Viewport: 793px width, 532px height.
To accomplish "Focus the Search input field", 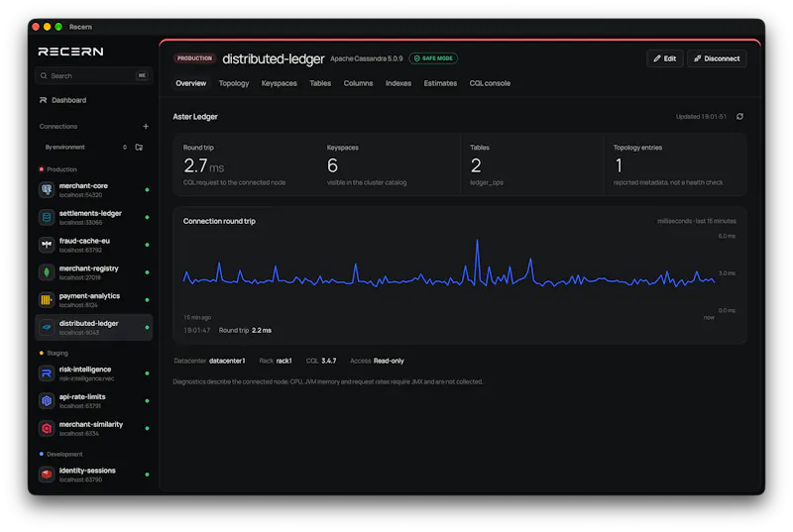I will (93, 75).
